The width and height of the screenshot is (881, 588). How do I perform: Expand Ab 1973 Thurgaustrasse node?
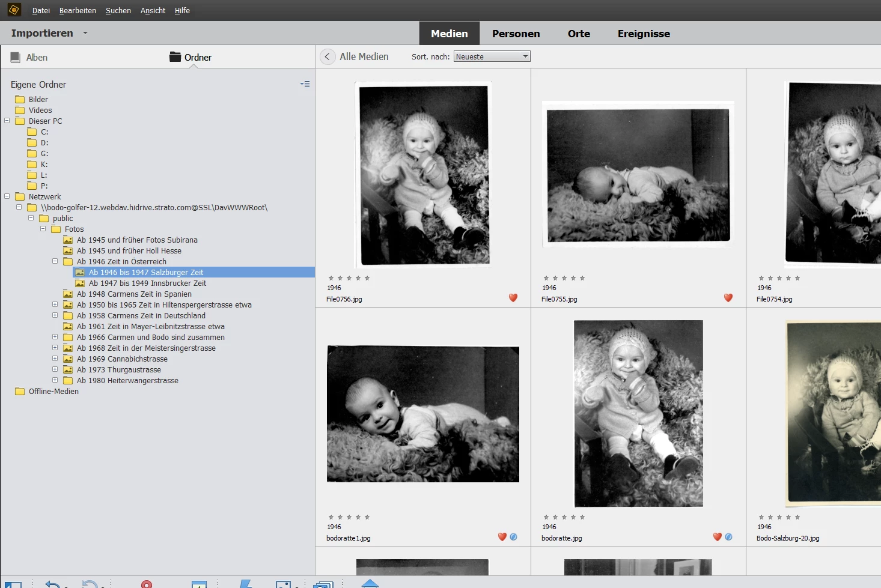(55, 369)
